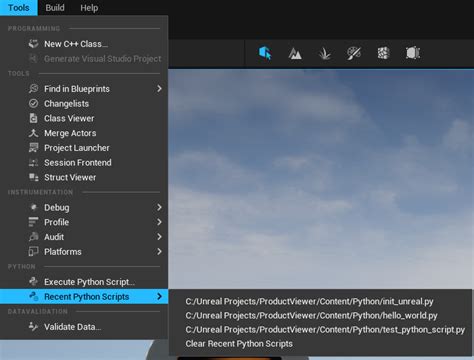This screenshot has width=474, height=360.
Task: Open Class Viewer from Tools menu
Action: point(84,118)
